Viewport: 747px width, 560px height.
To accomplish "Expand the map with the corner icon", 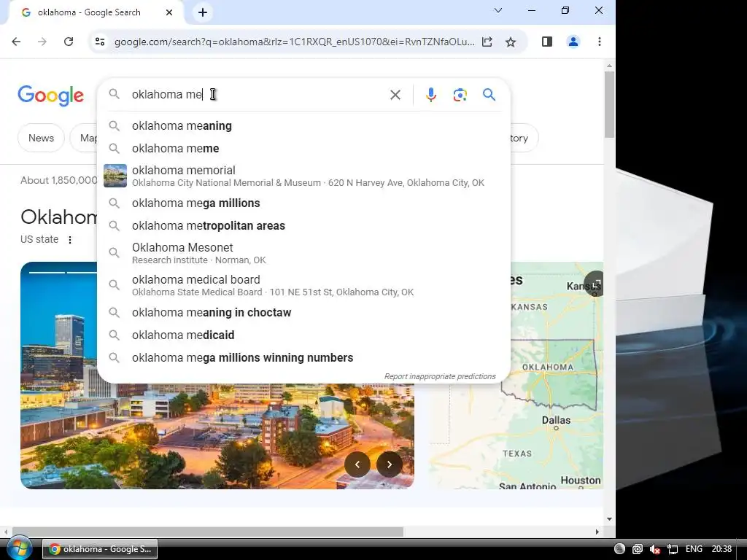I will click(595, 284).
